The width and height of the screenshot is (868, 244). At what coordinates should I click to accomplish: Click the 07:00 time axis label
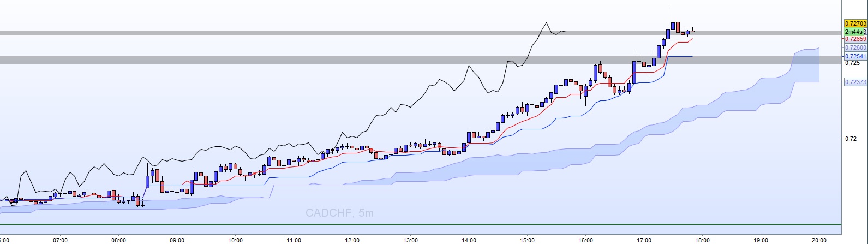click(x=60, y=240)
